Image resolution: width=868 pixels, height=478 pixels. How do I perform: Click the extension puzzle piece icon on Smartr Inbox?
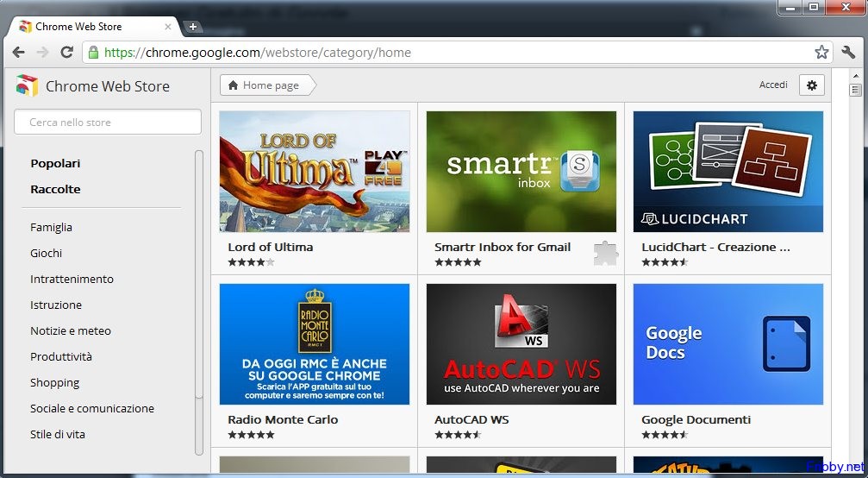(x=606, y=254)
